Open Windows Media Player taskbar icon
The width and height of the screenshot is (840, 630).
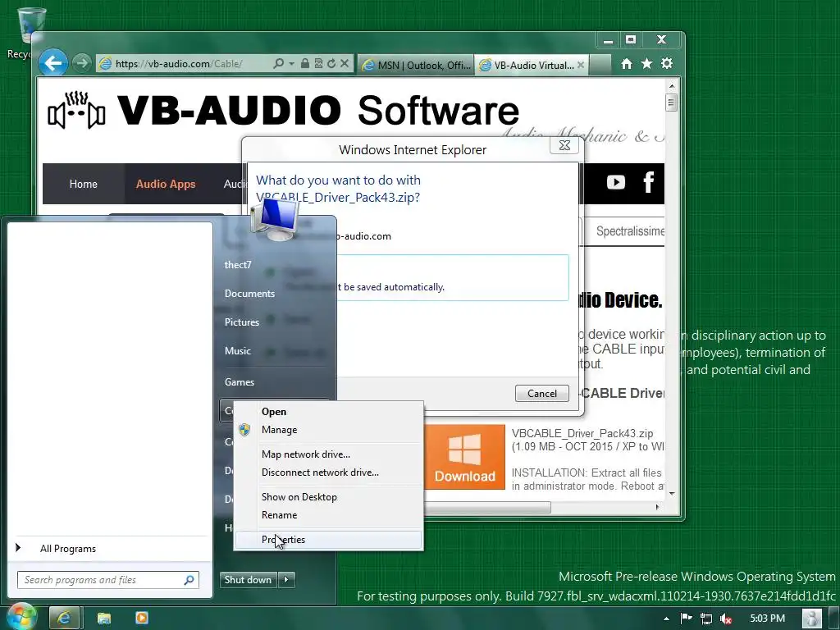(x=142, y=619)
